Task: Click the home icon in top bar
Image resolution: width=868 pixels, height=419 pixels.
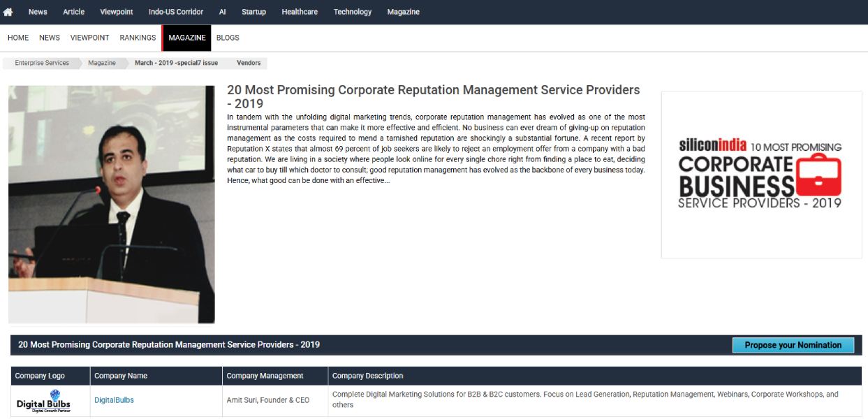Action: [x=8, y=12]
